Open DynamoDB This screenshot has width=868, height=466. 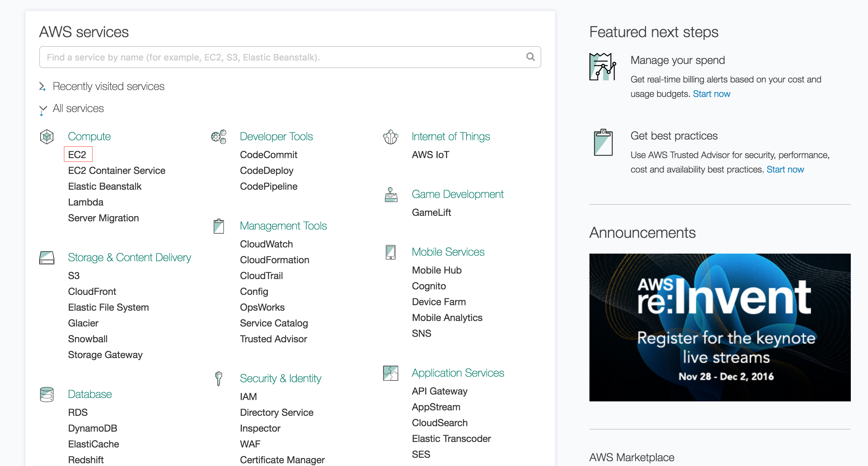93,428
